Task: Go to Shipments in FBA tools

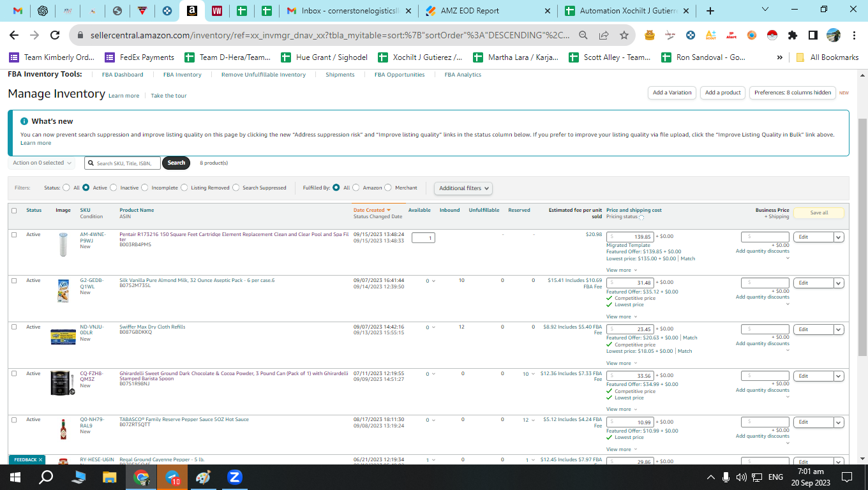Action: (x=340, y=75)
